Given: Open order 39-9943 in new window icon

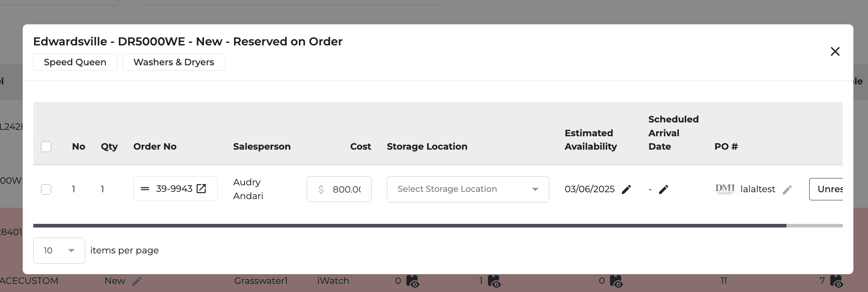Looking at the screenshot, I should (x=201, y=189).
